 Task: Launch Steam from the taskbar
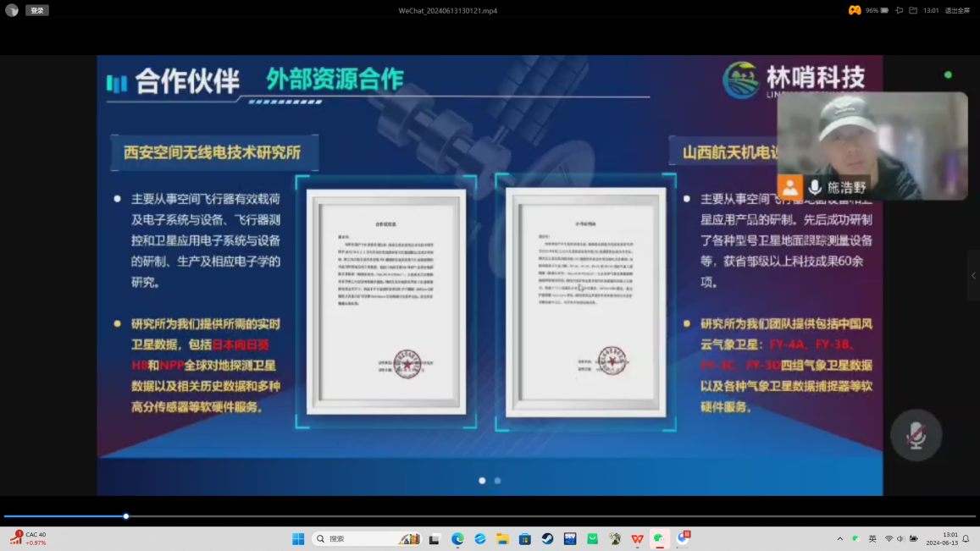547,539
